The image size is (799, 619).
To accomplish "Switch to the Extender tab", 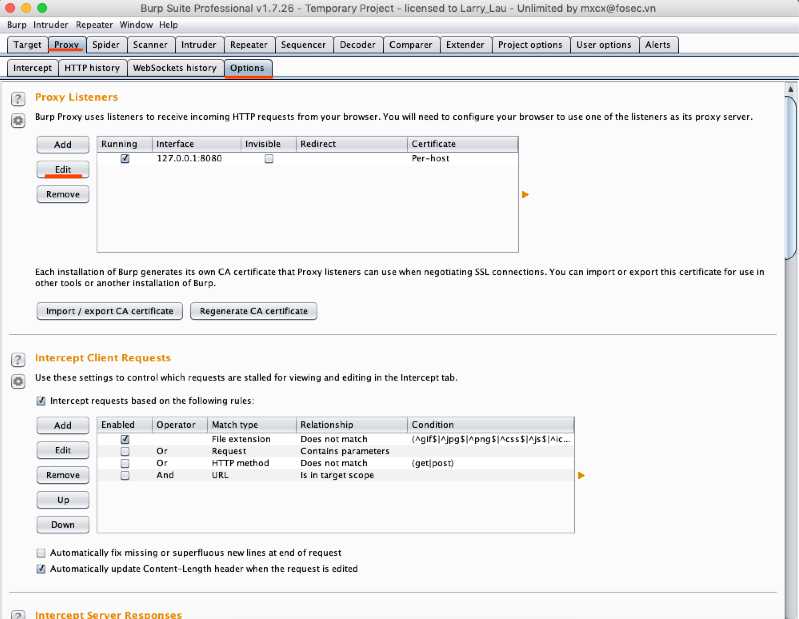I will coord(465,45).
